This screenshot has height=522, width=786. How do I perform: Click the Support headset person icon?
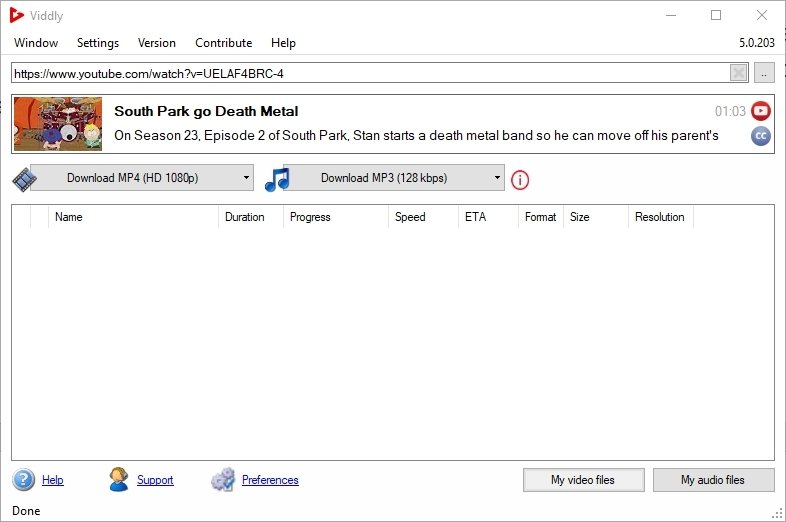pyautogui.click(x=119, y=479)
